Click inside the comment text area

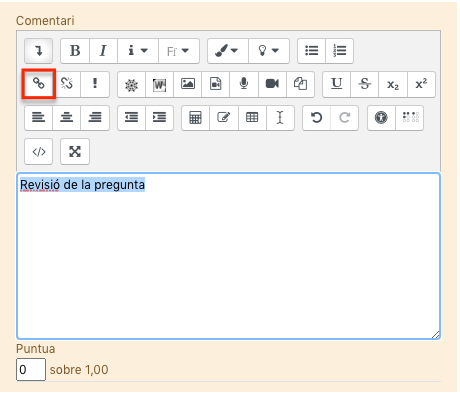[x=229, y=256]
